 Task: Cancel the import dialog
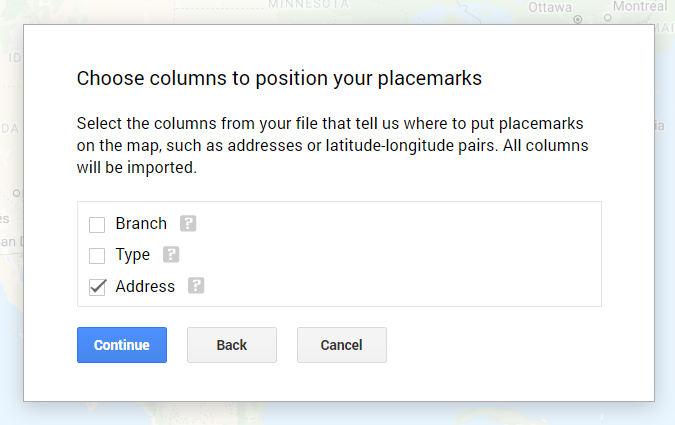coord(342,345)
